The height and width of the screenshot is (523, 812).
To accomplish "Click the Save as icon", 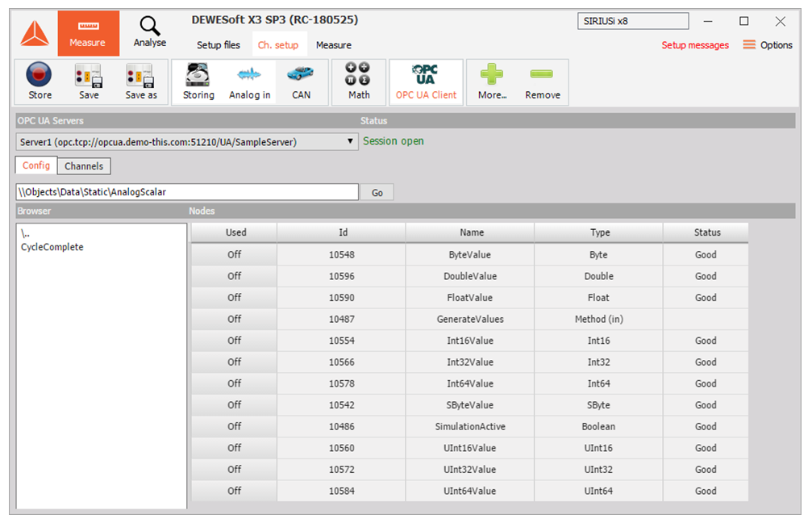I will tap(141, 82).
